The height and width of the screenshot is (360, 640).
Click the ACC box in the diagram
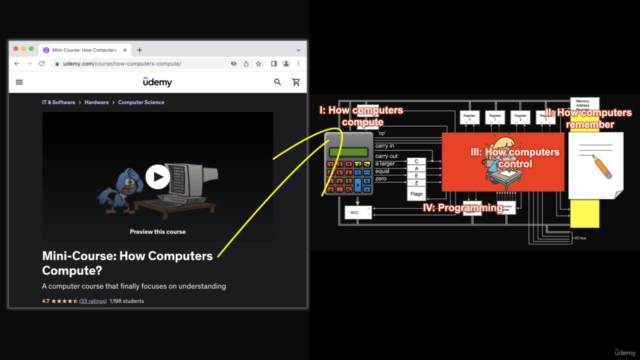click(358, 213)
